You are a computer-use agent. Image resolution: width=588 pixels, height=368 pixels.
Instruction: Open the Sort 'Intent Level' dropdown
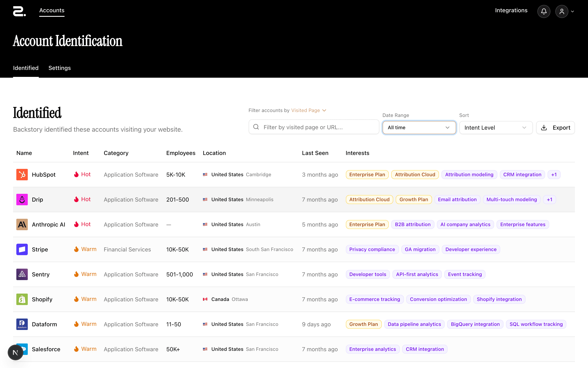(496, 128)
